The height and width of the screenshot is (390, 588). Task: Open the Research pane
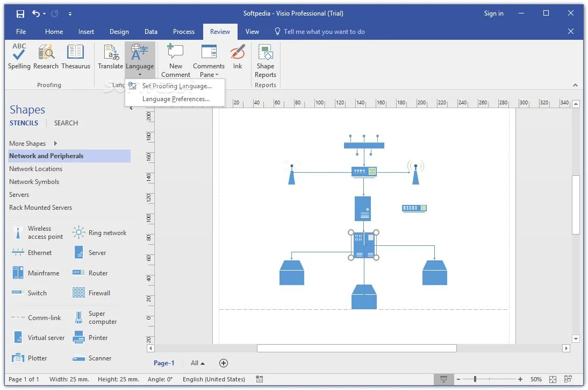click(x=46, y=56)
